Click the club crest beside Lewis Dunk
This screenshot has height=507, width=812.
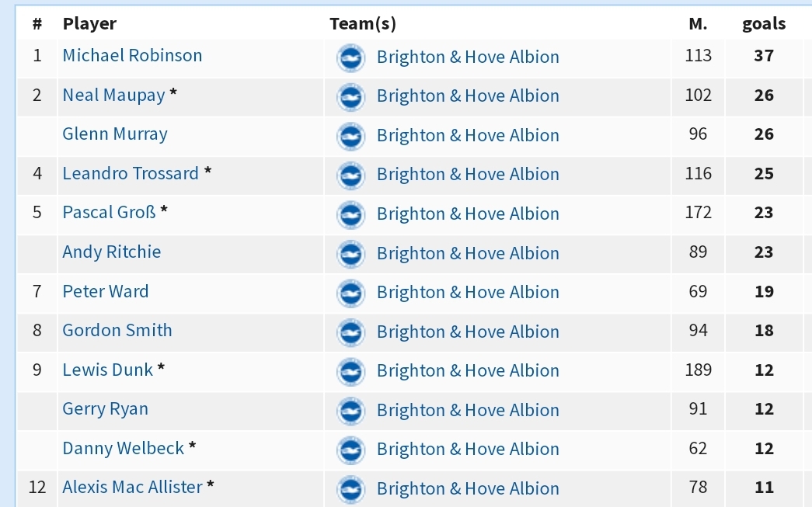(350, 371)
